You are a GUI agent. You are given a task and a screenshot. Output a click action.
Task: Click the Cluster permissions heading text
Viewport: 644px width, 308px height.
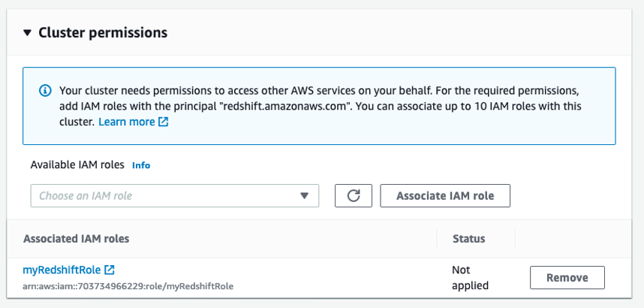click(103, 32)
